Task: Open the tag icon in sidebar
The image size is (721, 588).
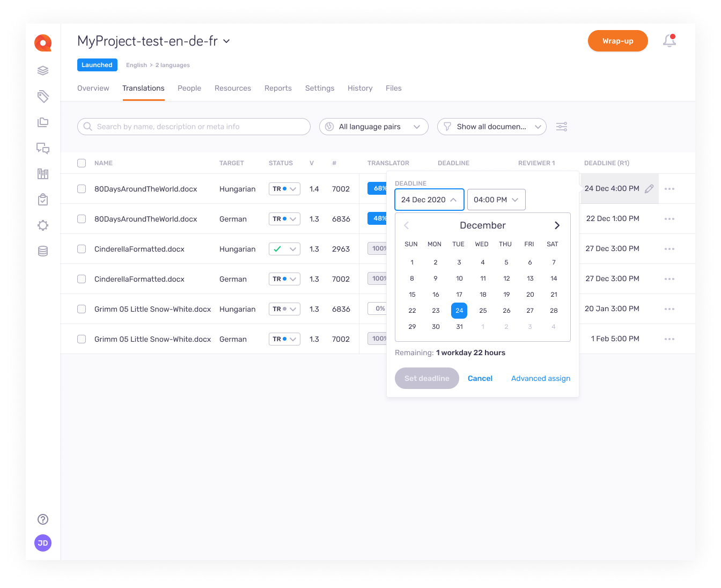Action: pos(43,97)
